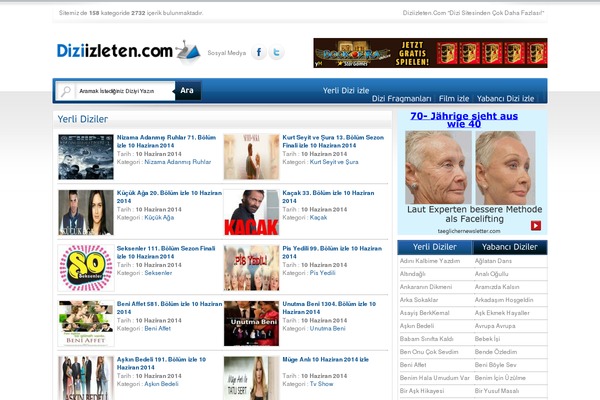600x400 pixels.
Task: Open the Seksenler category link
Action: (158, 273)
